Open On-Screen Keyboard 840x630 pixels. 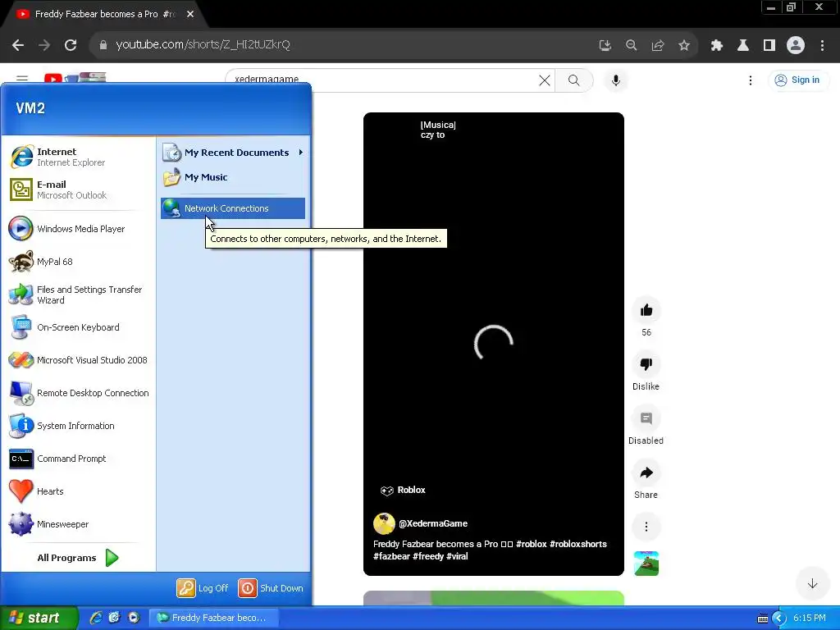pyautogui.click(x=78, y=327)
